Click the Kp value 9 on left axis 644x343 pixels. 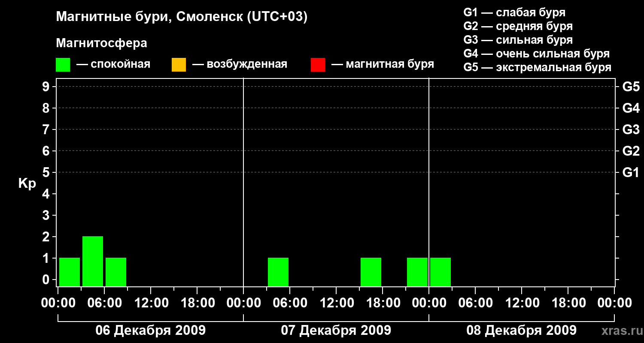click(47, 87)
